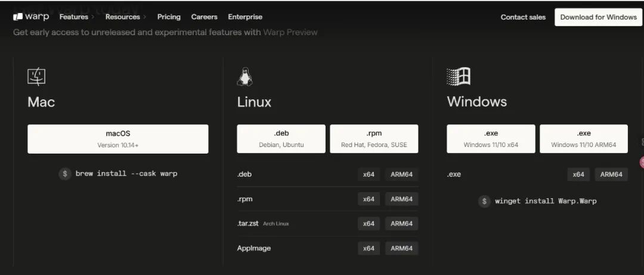This screenshot has width=644, height=275.
Task: Click the AppImage row label
Action: click(x=254, y=248)
